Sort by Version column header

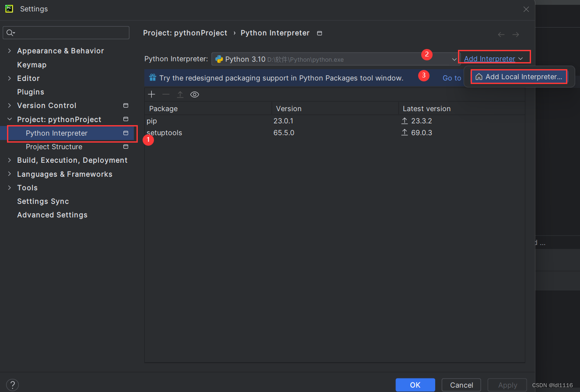335,108
